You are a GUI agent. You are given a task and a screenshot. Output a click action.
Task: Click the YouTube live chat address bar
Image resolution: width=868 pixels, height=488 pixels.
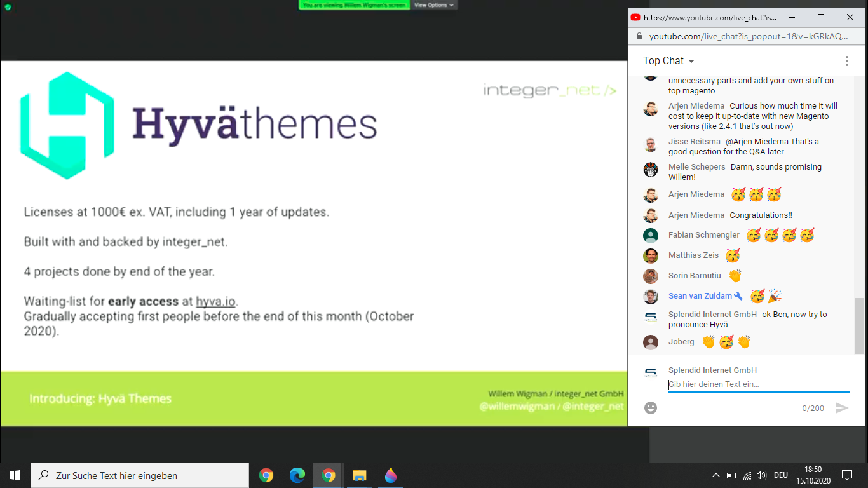pos(749,37)
